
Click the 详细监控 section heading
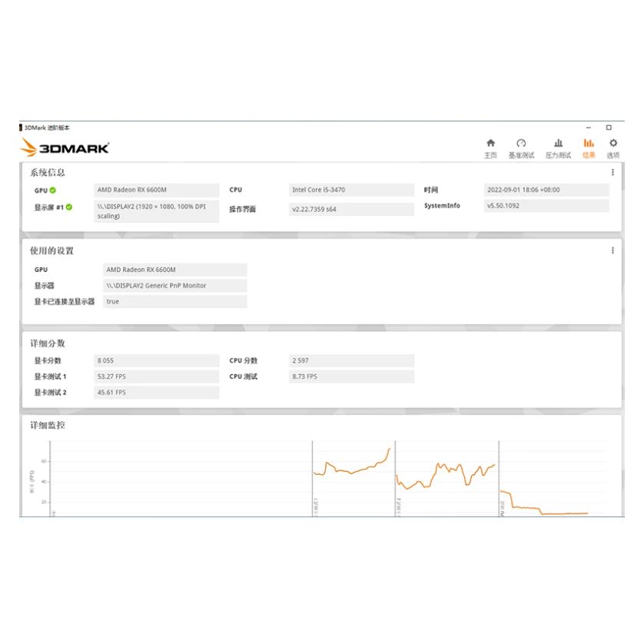47,425
